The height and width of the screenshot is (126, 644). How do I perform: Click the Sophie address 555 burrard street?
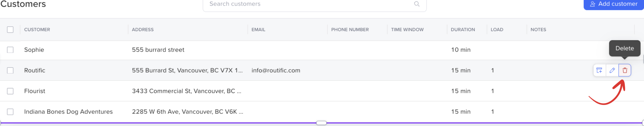(x=158, y=50)
